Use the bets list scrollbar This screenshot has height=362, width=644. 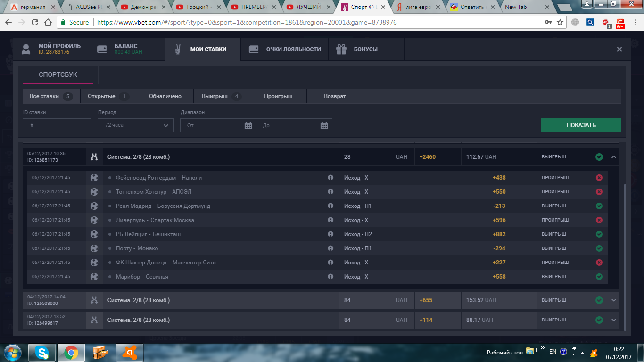pyautogui.click(x=624, y=257)
